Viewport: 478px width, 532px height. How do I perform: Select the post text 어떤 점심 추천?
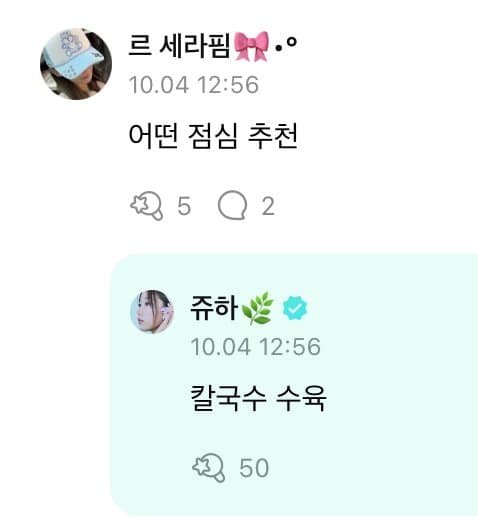pos(213,136)
